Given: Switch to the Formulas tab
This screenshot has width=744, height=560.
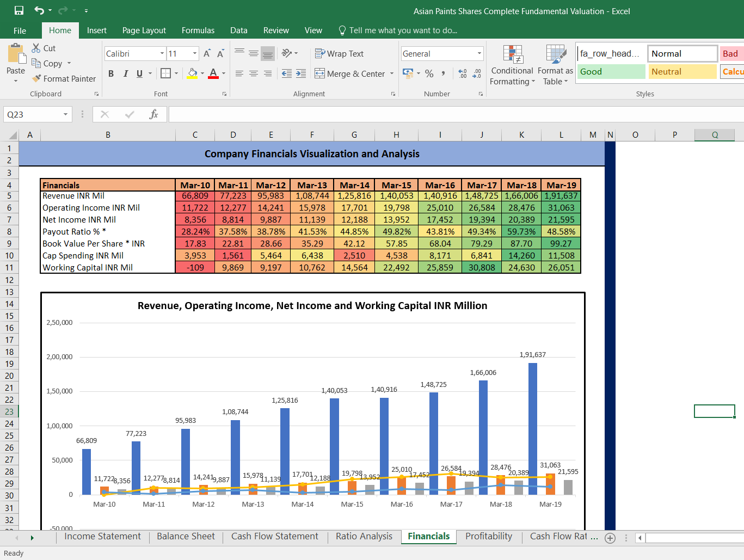Looking at the screenshot, I should pyautogui.click(x=198, y=30).
